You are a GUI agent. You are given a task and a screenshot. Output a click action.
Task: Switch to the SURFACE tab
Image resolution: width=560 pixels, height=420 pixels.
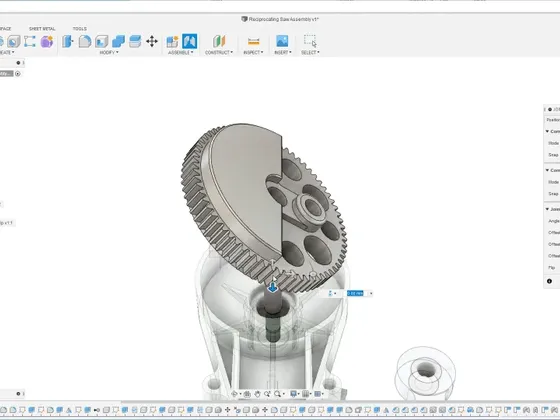point(5,29)
